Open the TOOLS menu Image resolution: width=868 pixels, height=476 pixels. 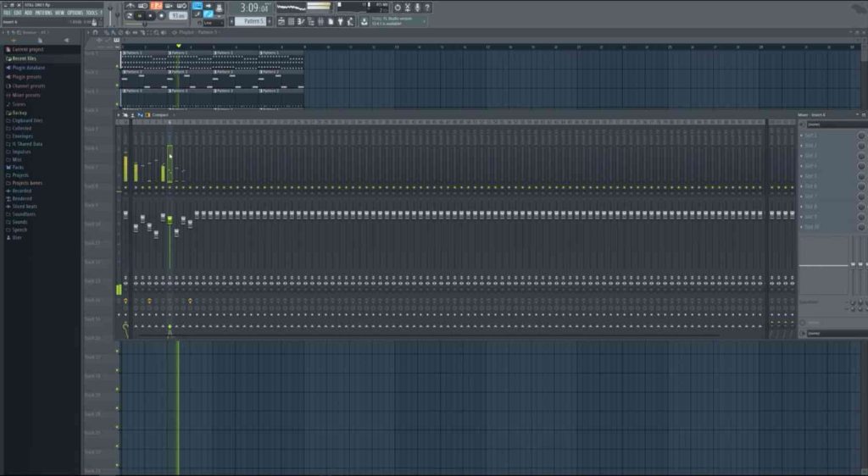coord(92,13)
